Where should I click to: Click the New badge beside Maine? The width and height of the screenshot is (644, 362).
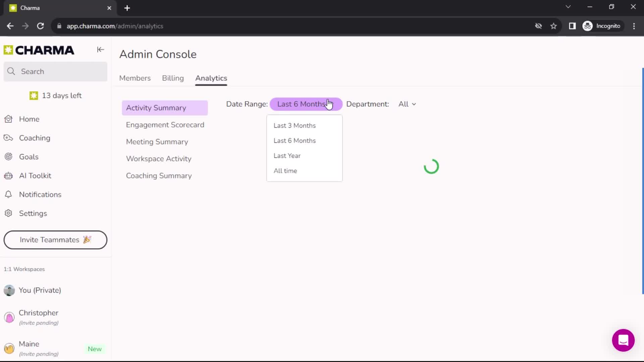(x=95, y=349)
